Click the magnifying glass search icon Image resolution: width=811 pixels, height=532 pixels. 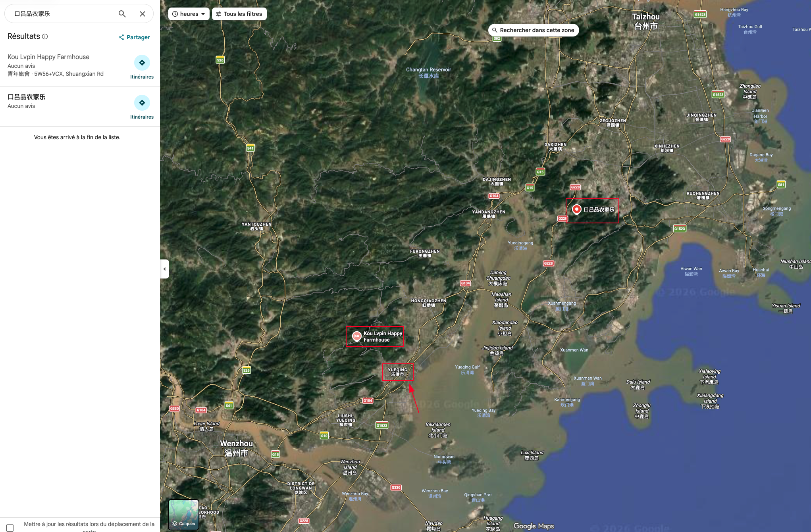pyautogui.click(x=122, y=14)
